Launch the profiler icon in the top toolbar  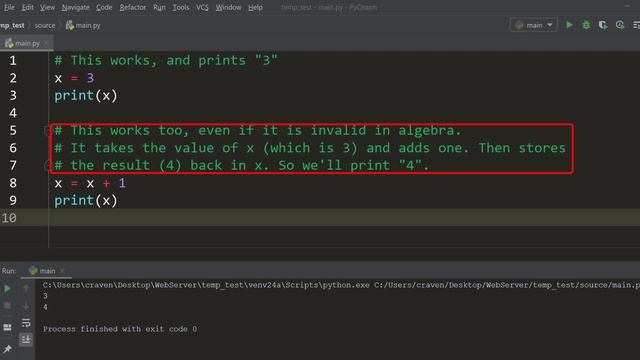pos(620,25)
